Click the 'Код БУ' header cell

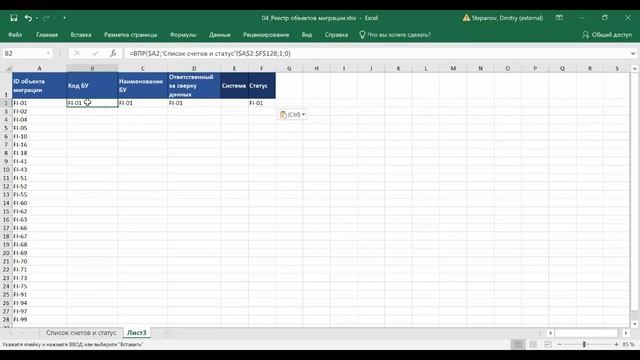92,85
